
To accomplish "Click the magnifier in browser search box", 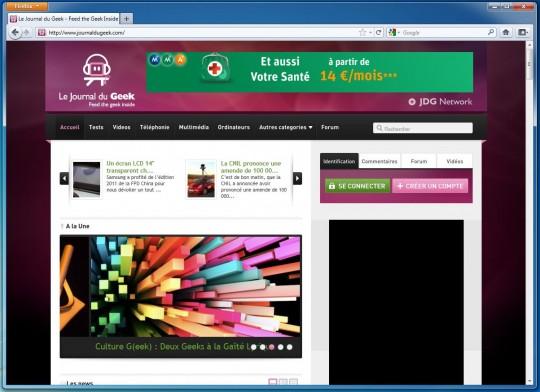I will (x=491, y=32).
